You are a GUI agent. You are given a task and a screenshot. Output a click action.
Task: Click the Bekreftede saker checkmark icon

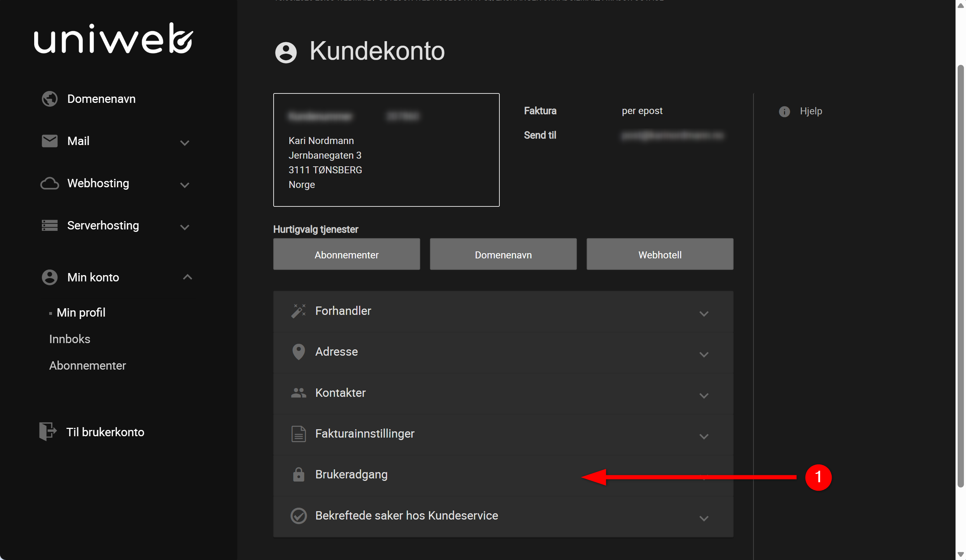(298, 516)
